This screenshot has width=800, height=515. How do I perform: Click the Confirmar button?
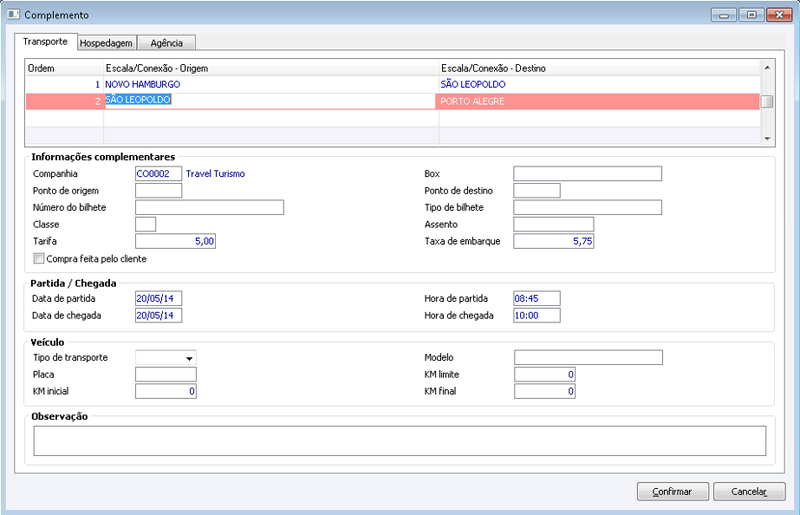672,492
